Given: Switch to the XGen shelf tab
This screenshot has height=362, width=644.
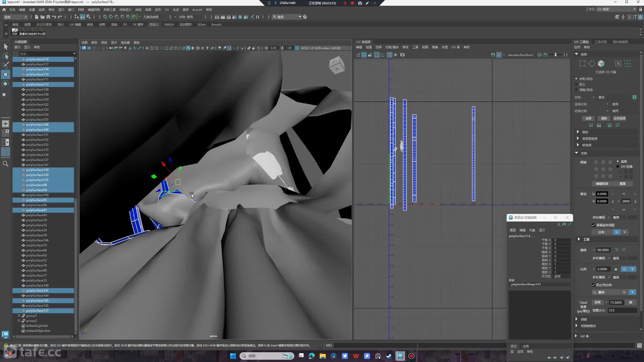Looking at the screenshot, I should coord(202,24).
